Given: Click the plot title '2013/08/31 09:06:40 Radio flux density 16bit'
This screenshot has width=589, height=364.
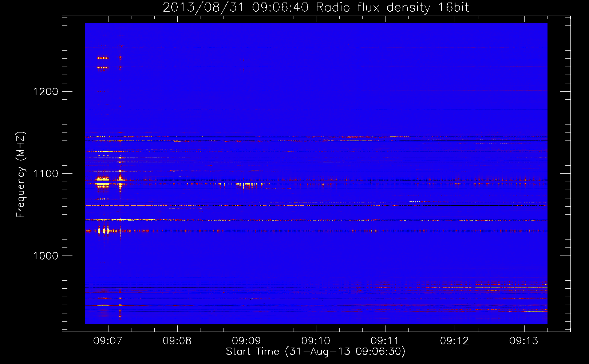Looking at the screenshot, I should pyautogui.click(x=316, y=8).
